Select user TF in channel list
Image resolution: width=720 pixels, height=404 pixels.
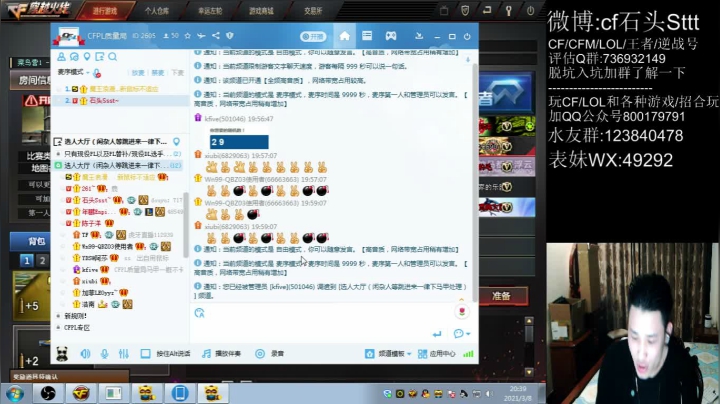coord(85,235)
